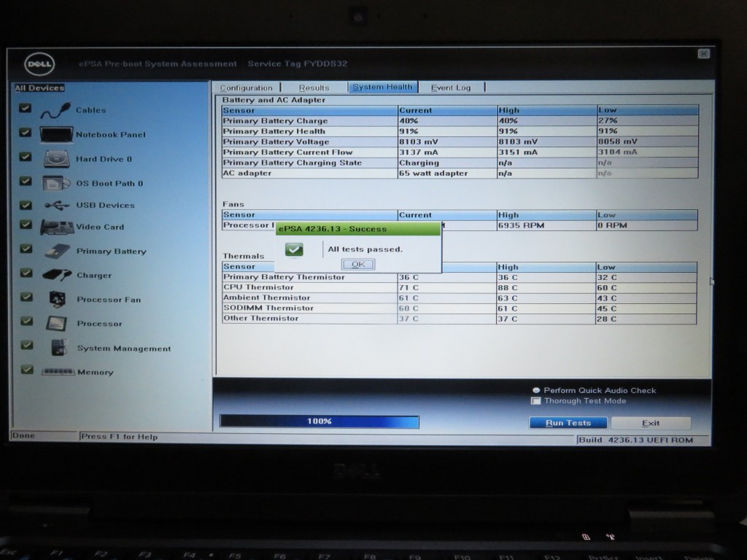Click the Primary Battery Voltage row
The height and width of the screenshot is (560, 747).
tap(460, 142)
